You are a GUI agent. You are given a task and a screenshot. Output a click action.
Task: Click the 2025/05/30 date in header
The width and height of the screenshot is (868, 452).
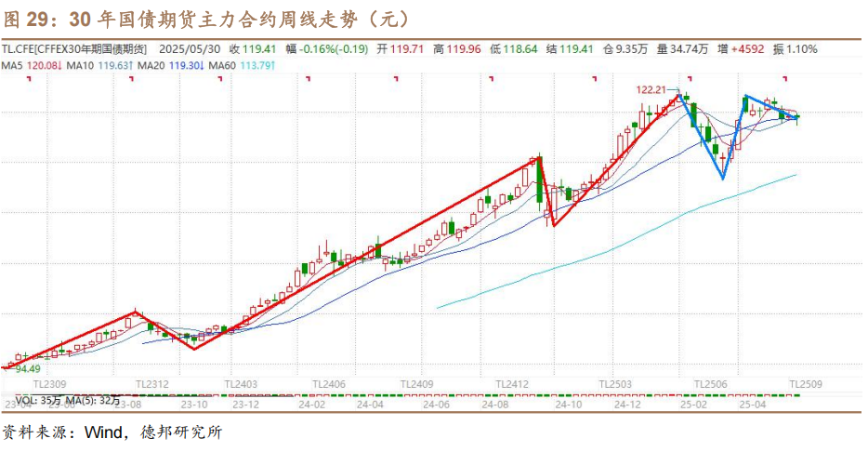(x=189, y=49)
